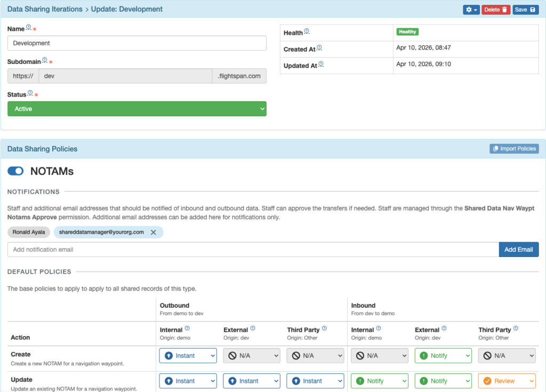Screen dimensions: 546x392
Task: Click the help icon next to Name
Action: coord(29,28)
